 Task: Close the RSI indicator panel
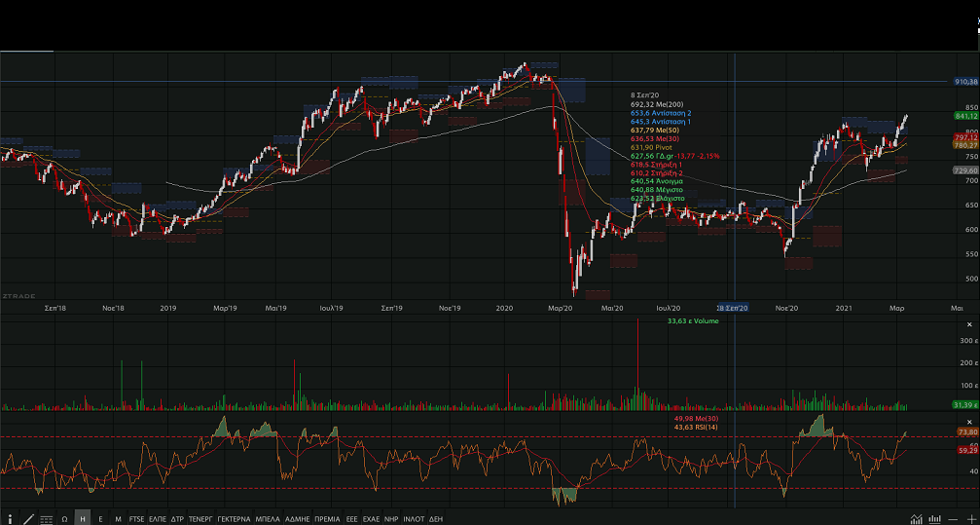point(969,421)
